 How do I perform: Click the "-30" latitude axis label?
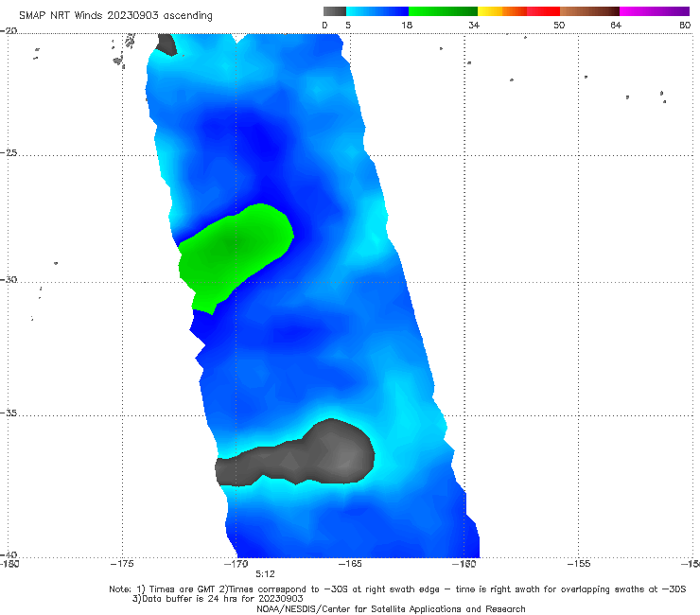point(9,279)
